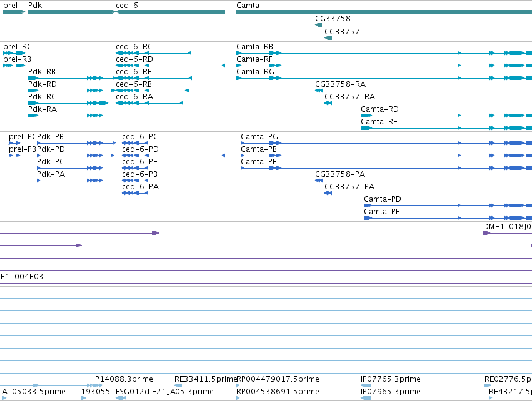Select the CG33757 gene glyph

(328, 38)
